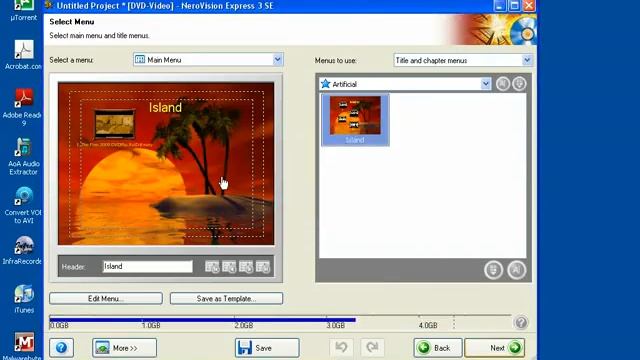
Task: Click the menu page icon with right arrow
Action: 246,267
